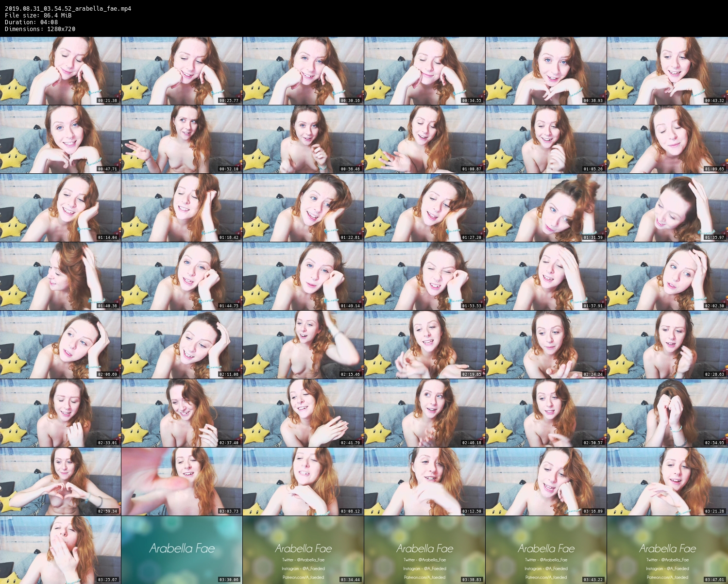Screen dimensions: 728x584
Task: Open the thumbnail stamped 00:21.38
Action: coord(60,71)
